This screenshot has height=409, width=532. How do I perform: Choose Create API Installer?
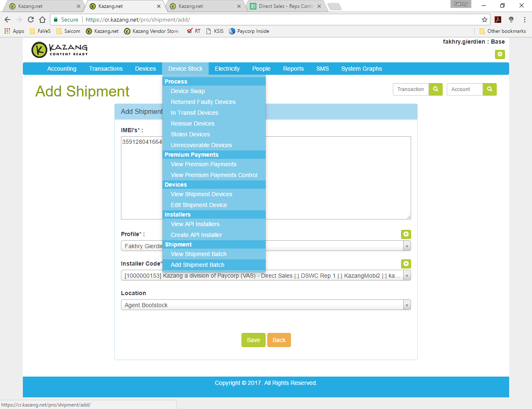click(214, 235)
